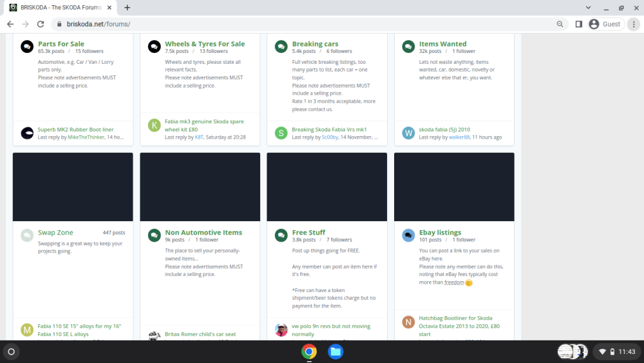Click the Ebay listings forum icon
This screenshot has height=363, width=644.
(408, 235)
